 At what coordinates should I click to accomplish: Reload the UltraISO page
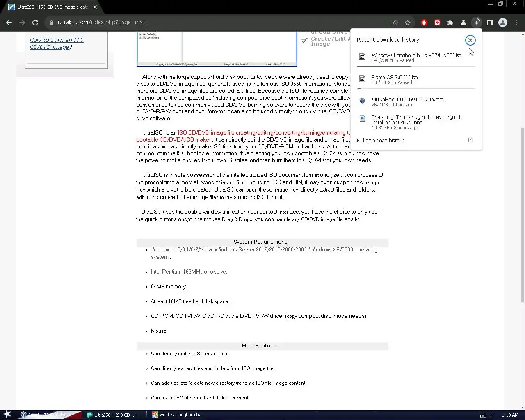pos(35,23)
